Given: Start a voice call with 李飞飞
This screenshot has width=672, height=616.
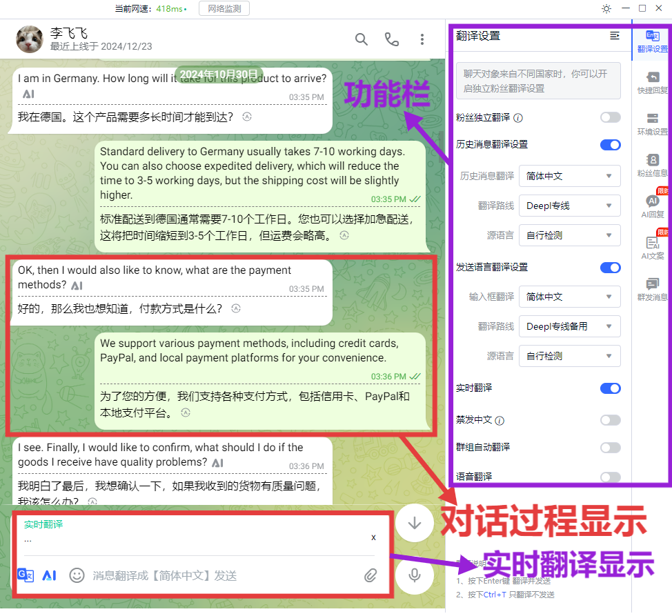Looking at the screenshot, I should 392,40.
